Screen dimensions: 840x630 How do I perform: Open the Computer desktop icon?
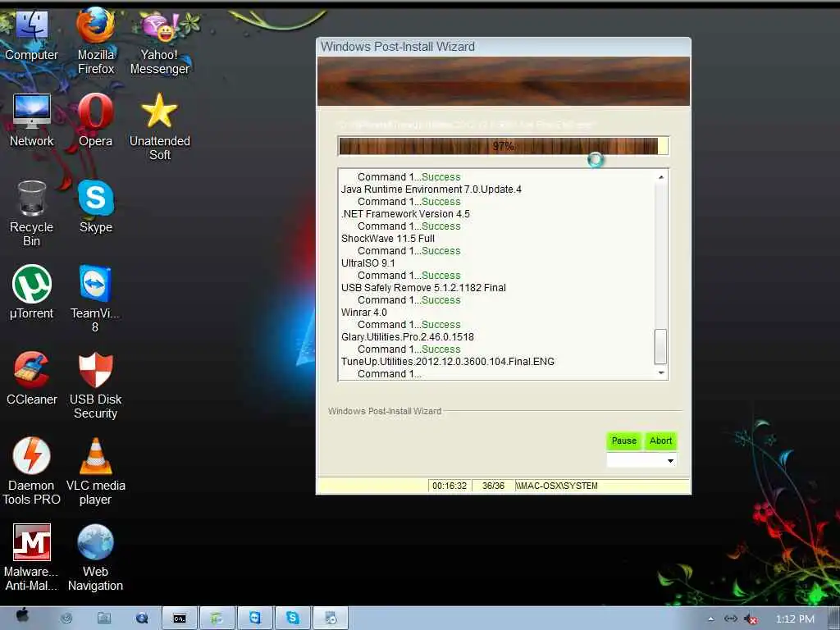click(x=31, y=36)
